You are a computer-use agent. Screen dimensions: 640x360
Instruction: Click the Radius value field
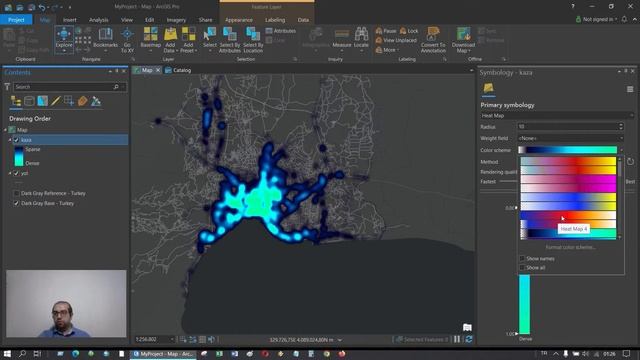[568, 127]
